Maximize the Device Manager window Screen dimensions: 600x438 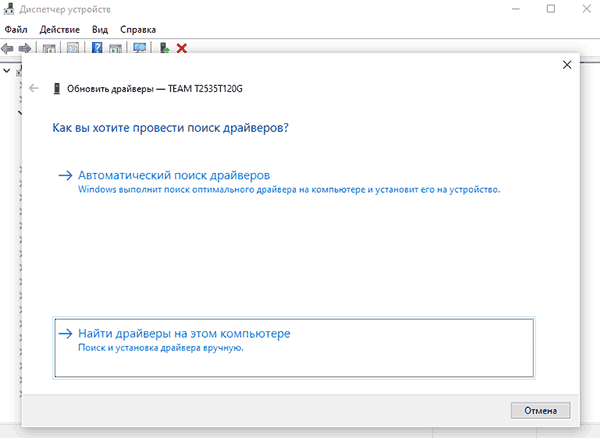click(x=551, y=8)
